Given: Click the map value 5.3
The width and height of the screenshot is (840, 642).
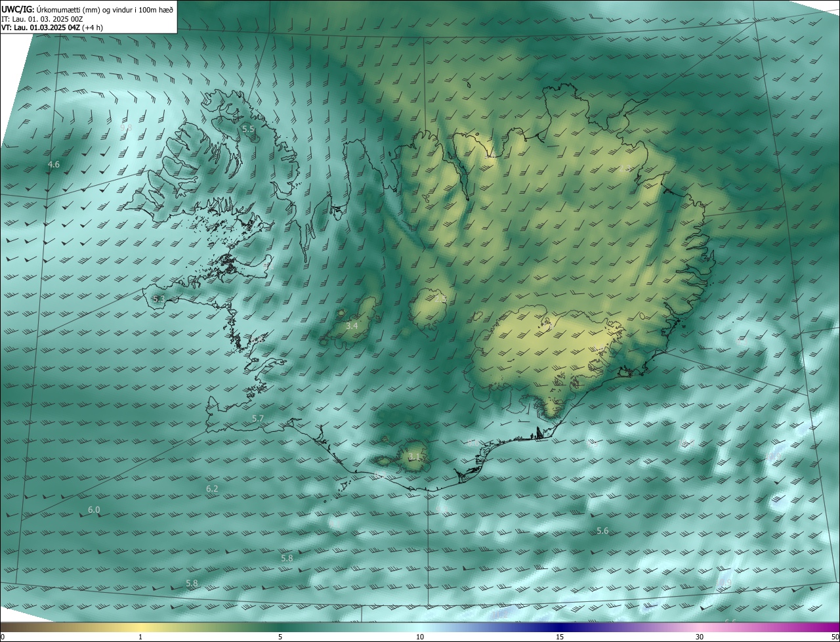Looking at the screenshot, I should 159,299.
